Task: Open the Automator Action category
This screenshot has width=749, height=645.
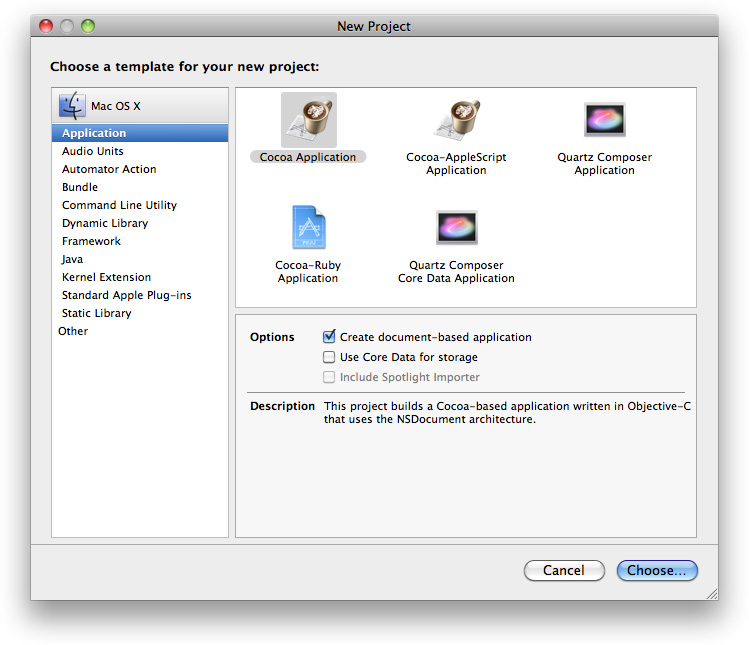Action: 109,169
